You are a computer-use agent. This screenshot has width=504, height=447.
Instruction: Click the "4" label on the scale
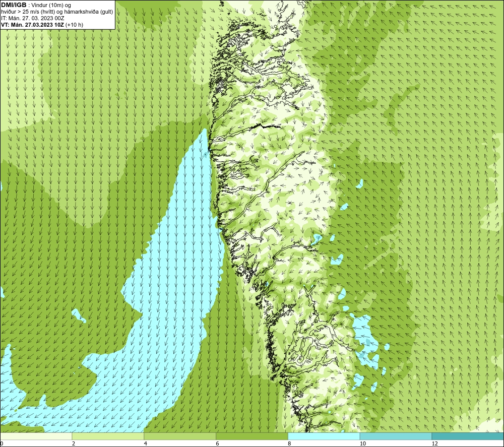click(146, 443)
